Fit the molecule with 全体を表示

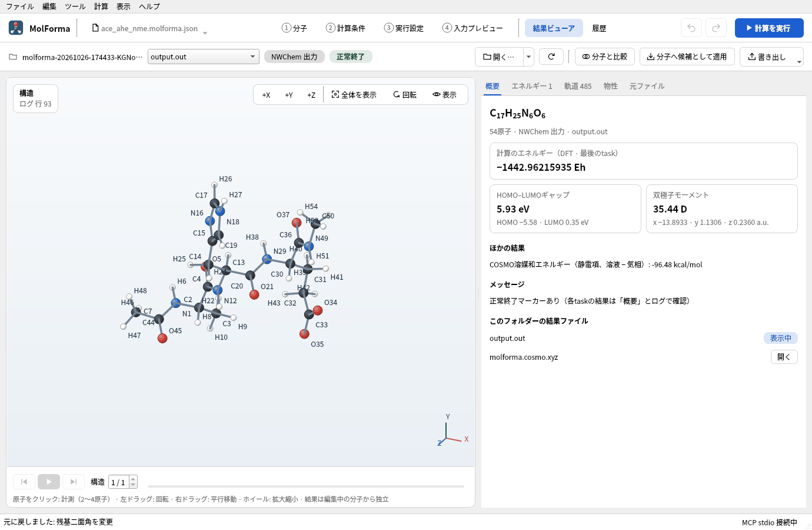click(354, 95)
